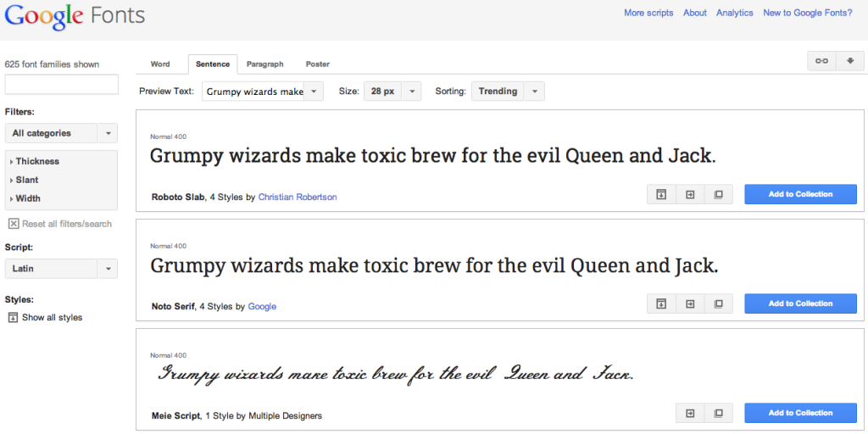Click the Roboto Slab sample sentence

tap(433, 157)
